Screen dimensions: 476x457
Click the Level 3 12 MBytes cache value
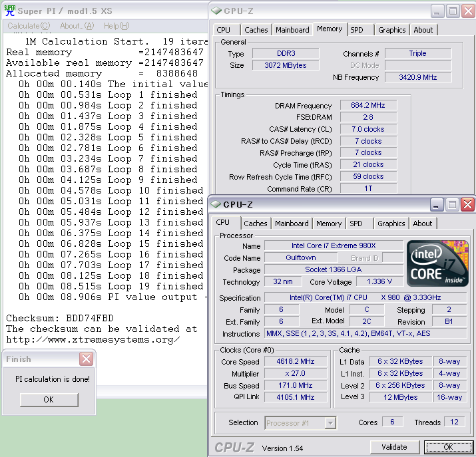(400, 397)
